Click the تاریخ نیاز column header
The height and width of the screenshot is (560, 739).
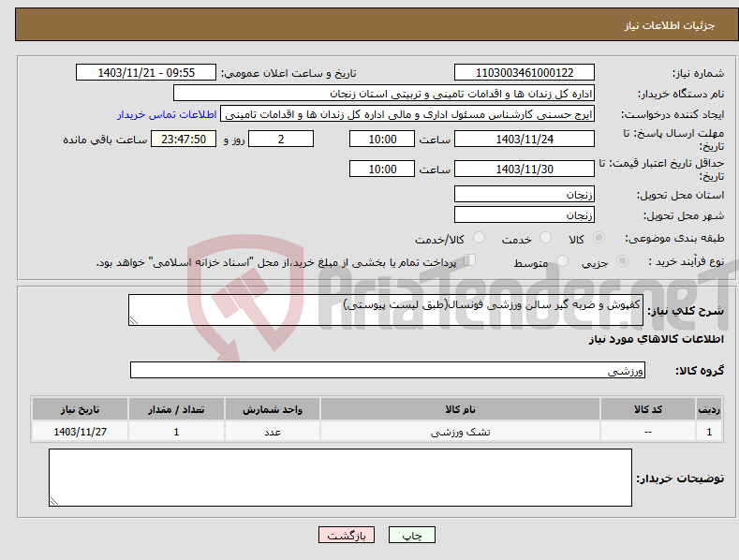(81, 409)
